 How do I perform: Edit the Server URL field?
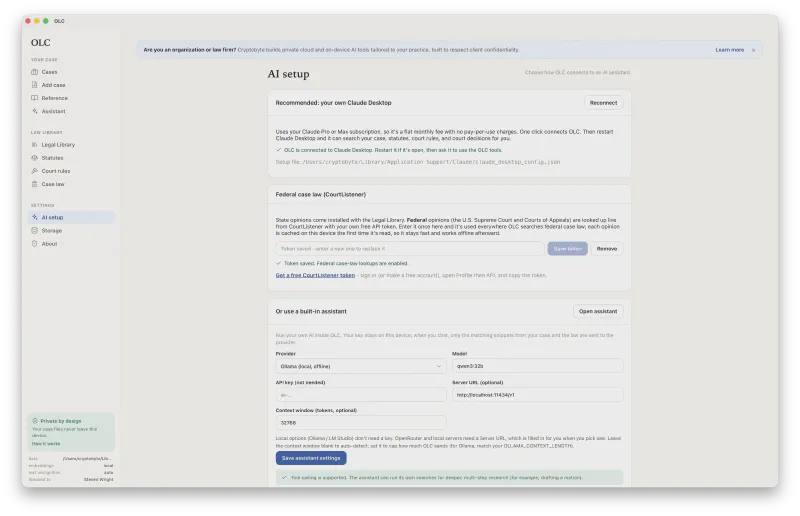tap(537, 395)
